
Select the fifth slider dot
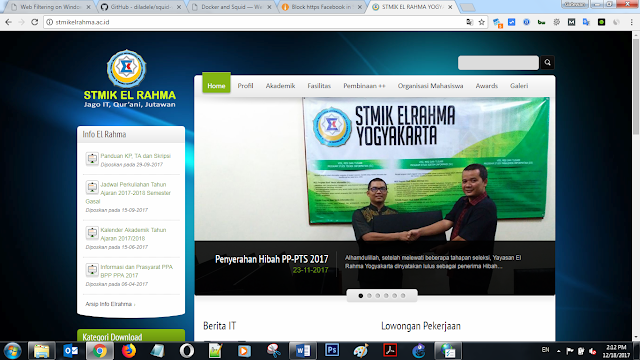394,296
